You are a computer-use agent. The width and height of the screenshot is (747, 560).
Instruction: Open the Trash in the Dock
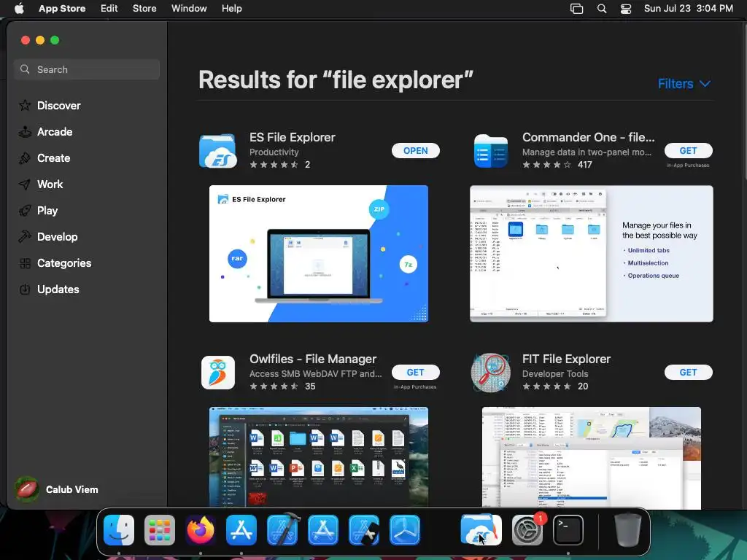(x=628, y=529)
